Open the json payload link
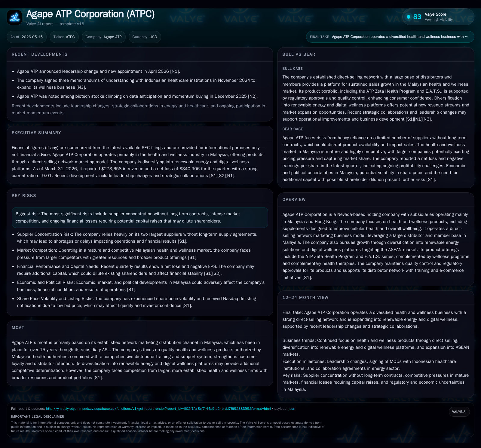Image resolution: width=481 pixels, height=448 pixels. [292, 409]
